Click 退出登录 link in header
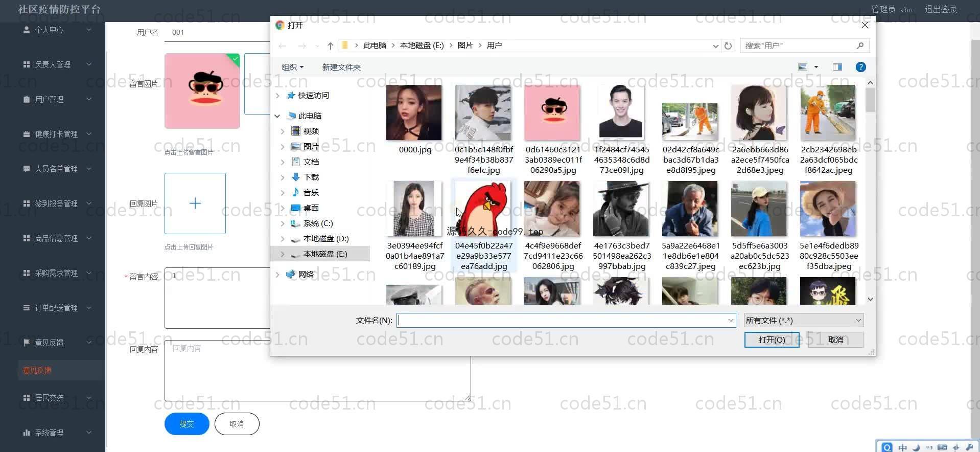Viewport: 980px width, 452px height. coord(941,9)
